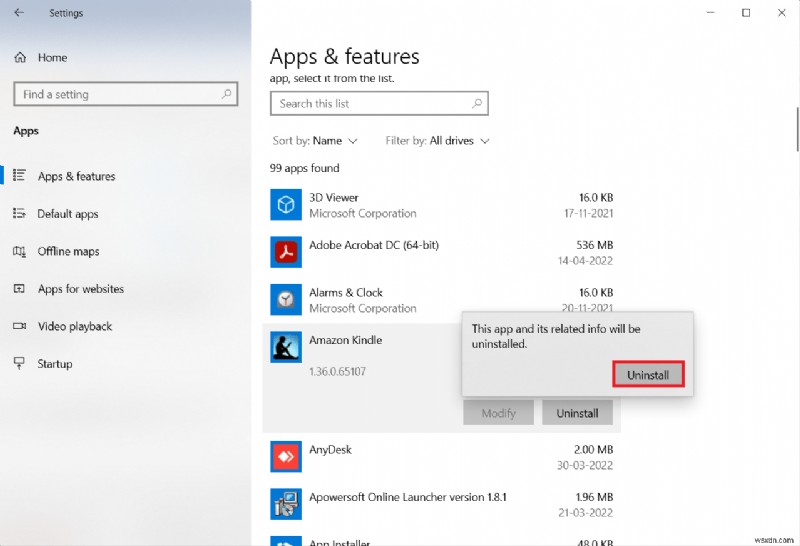Click Kindle version 1.36.0.65107 text
This screenshot has width=800, height=546.
337,371
